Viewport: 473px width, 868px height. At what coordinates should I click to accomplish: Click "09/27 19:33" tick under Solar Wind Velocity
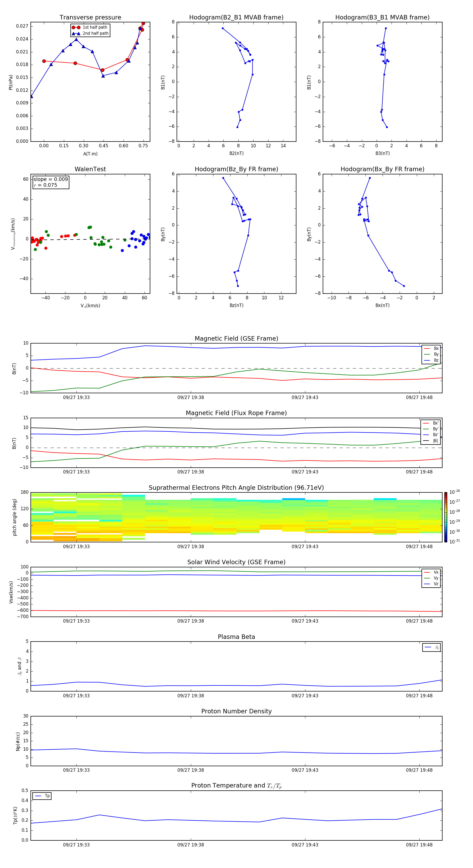76,621
